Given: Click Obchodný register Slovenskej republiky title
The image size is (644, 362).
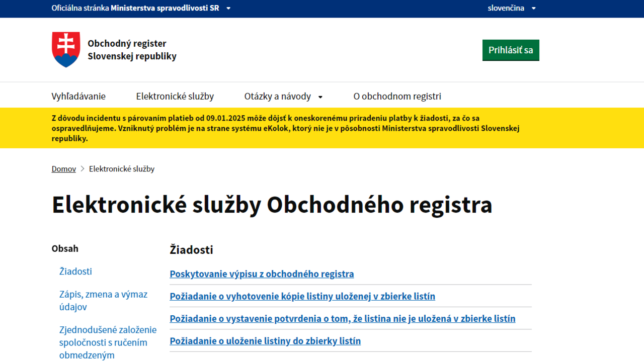Looking at the screenshot, I should pos(132,50).
